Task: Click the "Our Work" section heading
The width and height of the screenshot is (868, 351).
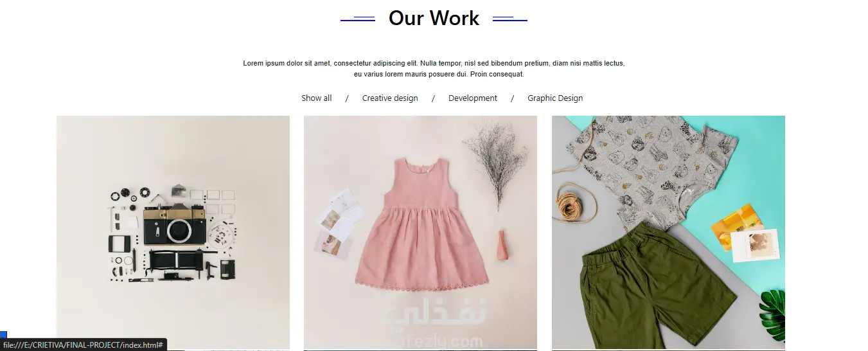Action: 434,18
